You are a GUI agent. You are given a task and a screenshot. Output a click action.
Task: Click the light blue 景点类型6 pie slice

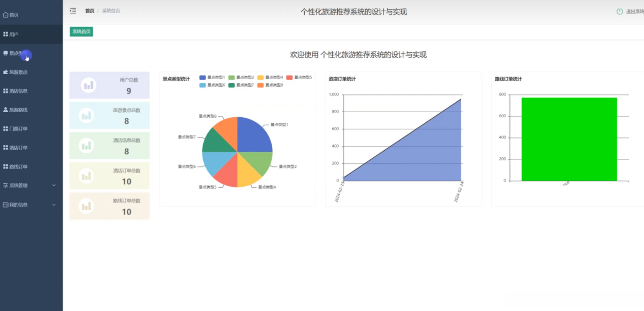[214, 161]
